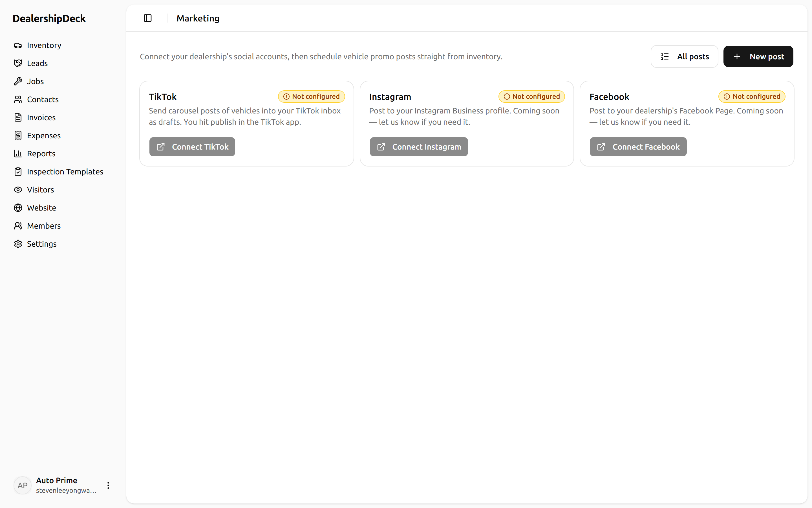
Task: Click the Members users icon
Action: coord(18,226)
